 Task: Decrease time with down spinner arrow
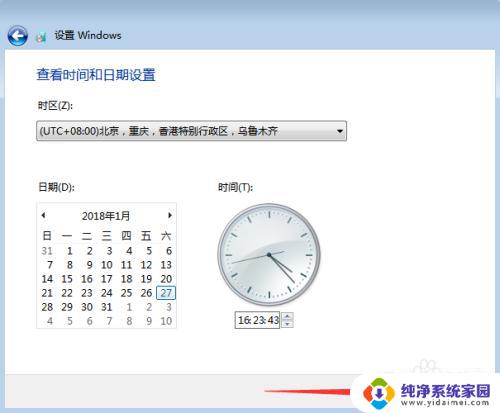(287, 324)
